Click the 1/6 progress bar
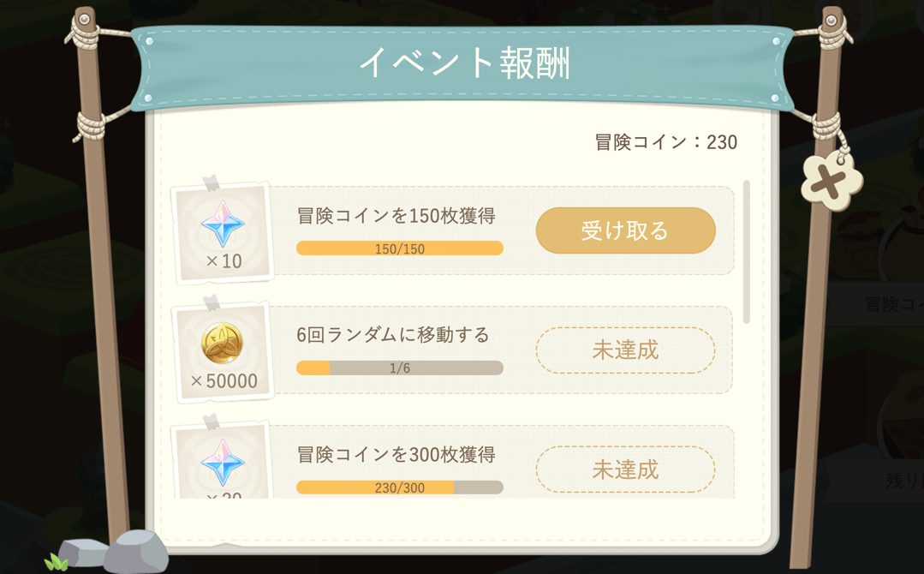924x574 pixels. [x=400, y=368]
